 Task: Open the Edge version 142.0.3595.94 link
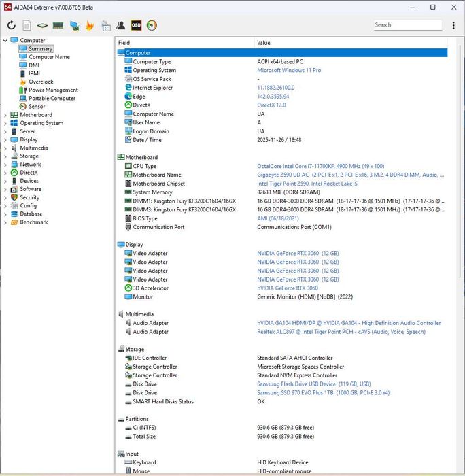coord(273,97)
